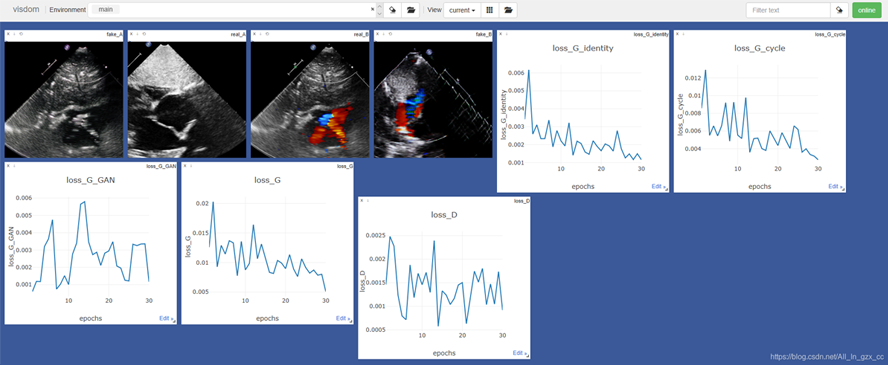This screenshot has width=888, height=365.
Task: Click the Edit link on loss_G_cycle plot
Action: [x=835, y=187]
